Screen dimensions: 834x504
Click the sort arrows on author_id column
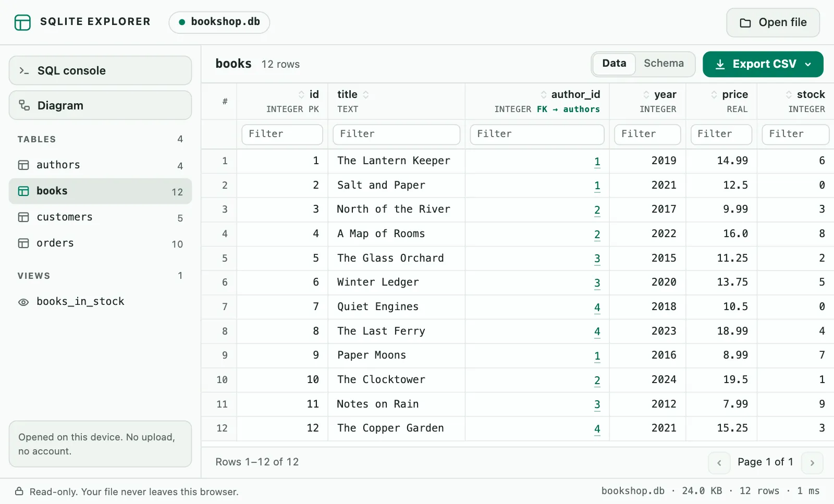[x=544, y=94]
